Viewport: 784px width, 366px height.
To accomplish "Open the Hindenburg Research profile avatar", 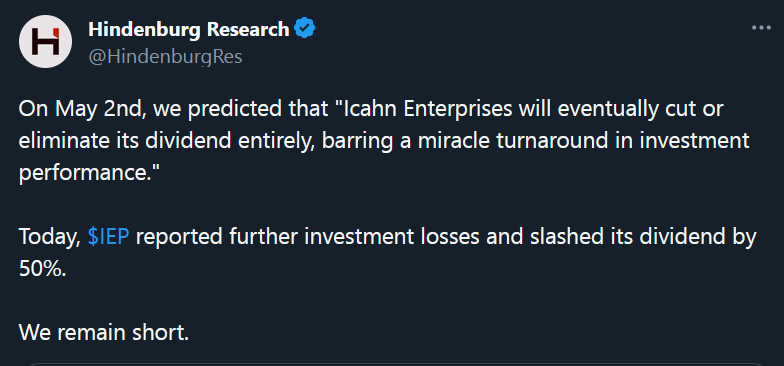I will [45, 42].
